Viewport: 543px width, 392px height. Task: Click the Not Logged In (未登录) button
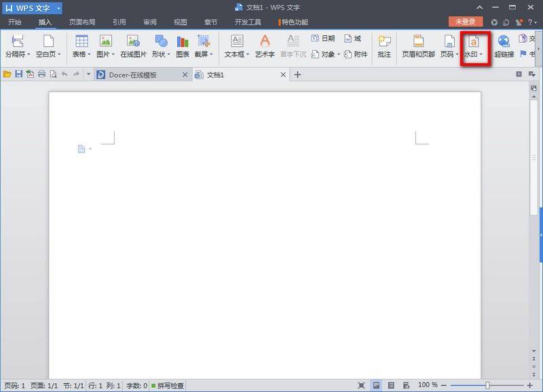(466, 22)
